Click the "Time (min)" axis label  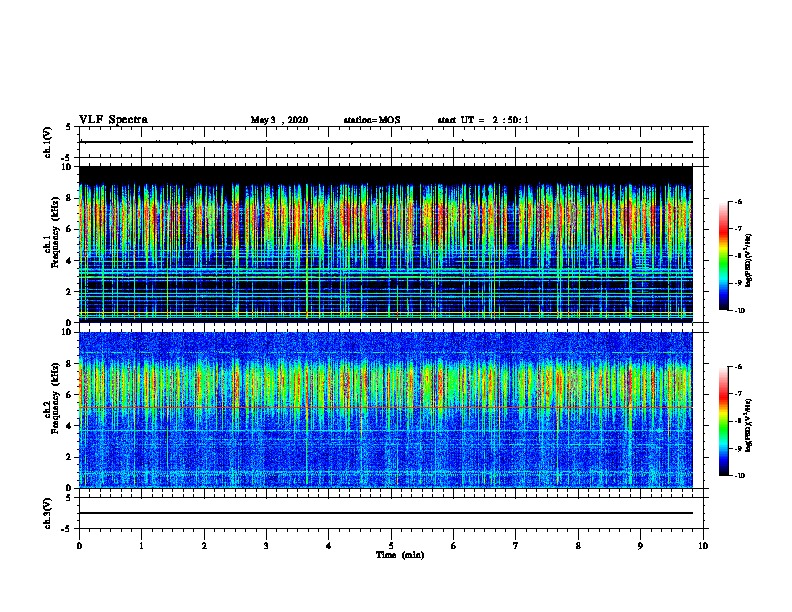400,555
